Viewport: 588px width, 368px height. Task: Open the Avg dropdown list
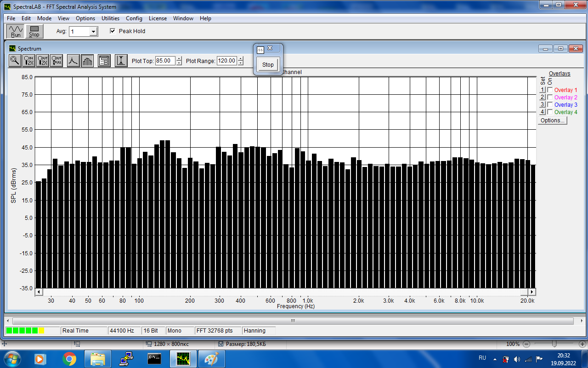tap(94, 32)
